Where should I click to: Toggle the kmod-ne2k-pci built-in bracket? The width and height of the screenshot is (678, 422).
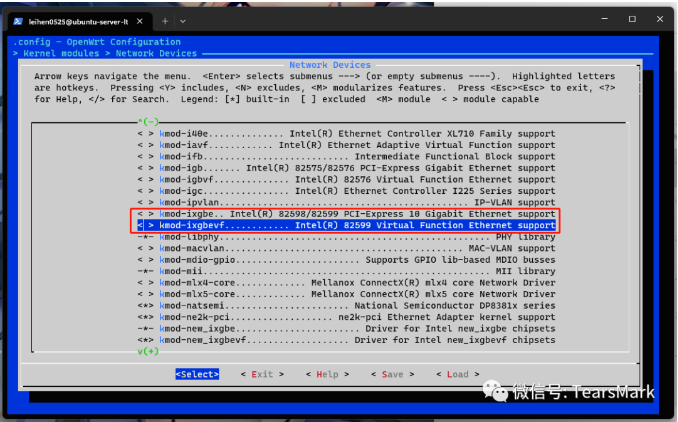click(146, 317)
